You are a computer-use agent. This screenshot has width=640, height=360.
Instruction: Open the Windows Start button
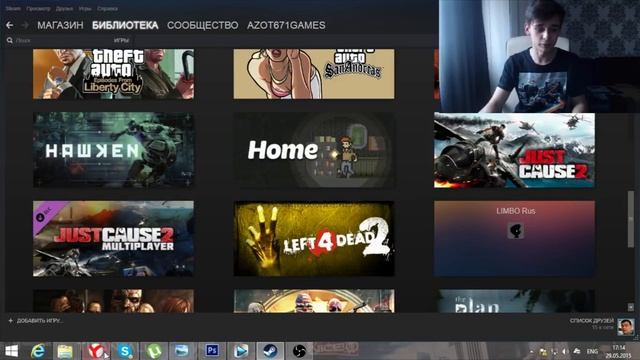click(x=11, y=351)
